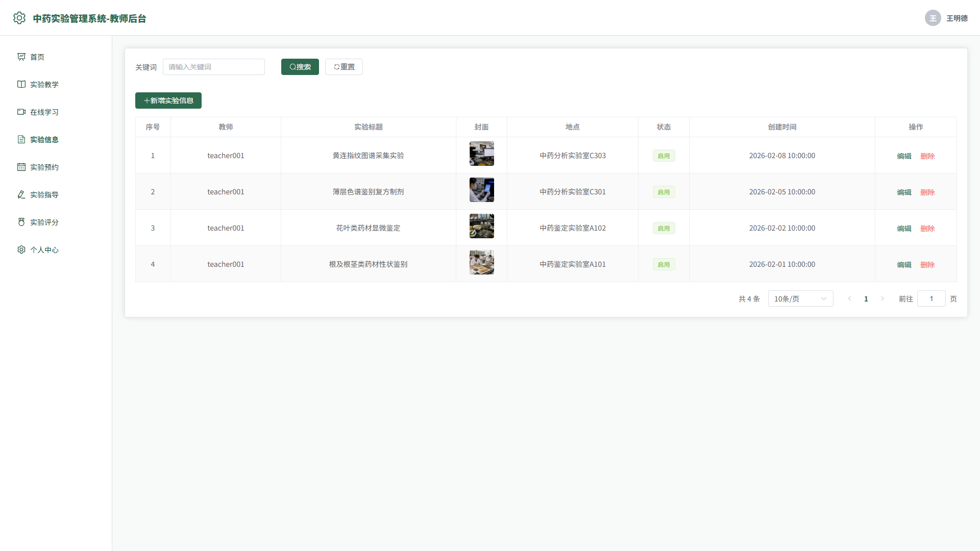Open 个人中心 menu item
Viewport: 980px width, 551px height.
pyautogui.click(x=56, y=249)
